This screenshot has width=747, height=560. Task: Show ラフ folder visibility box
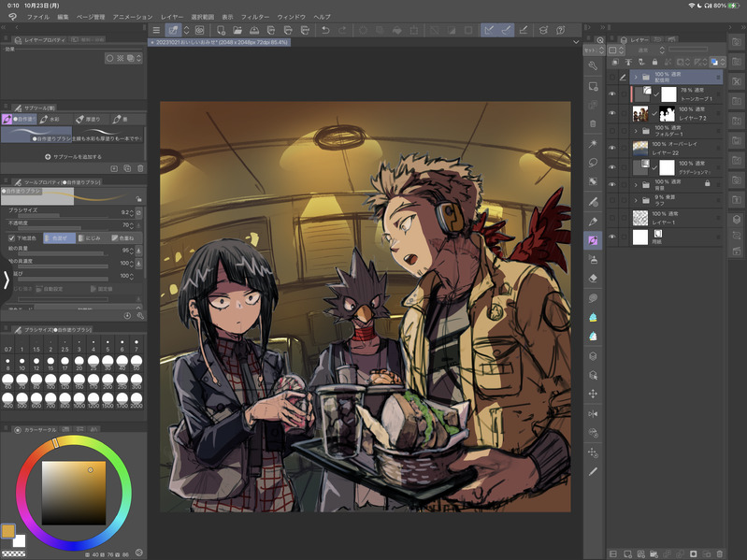click(x=612, y=200)
